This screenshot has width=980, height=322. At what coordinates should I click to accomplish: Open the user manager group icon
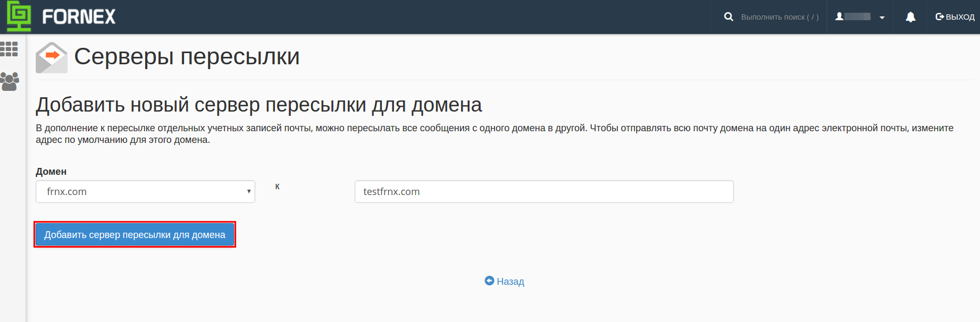tap(10, 81)
